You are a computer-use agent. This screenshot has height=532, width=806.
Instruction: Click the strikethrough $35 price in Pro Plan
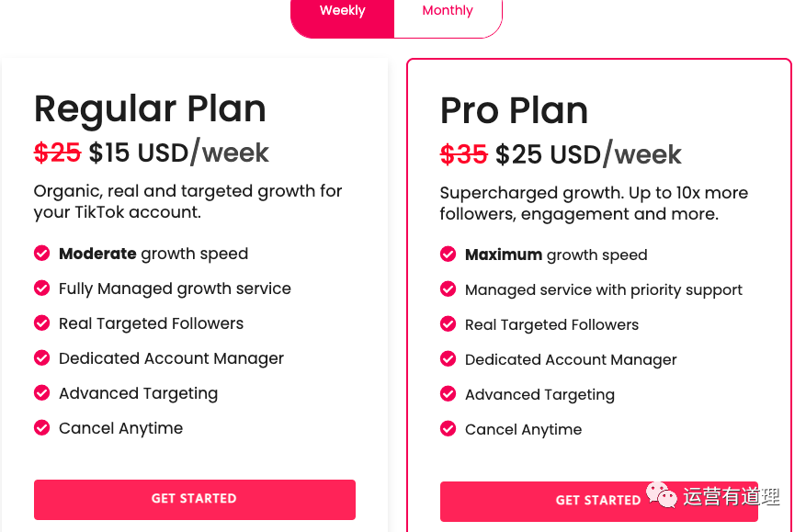(464, 154)
